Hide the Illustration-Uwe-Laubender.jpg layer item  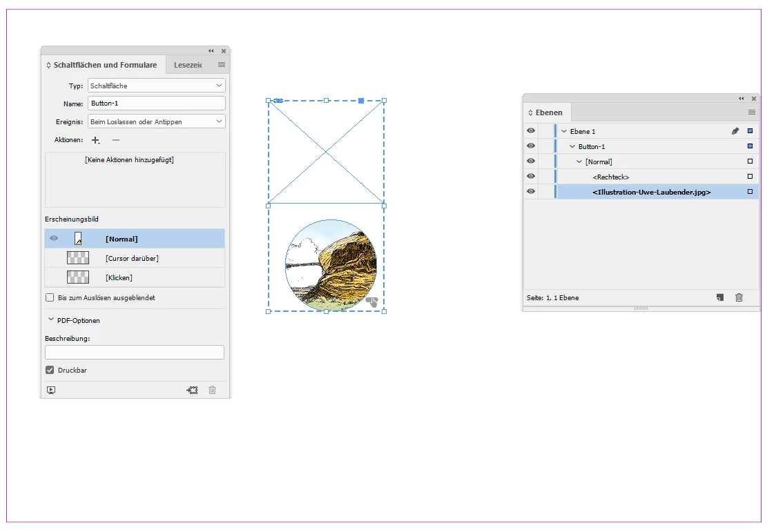[531, 191]
